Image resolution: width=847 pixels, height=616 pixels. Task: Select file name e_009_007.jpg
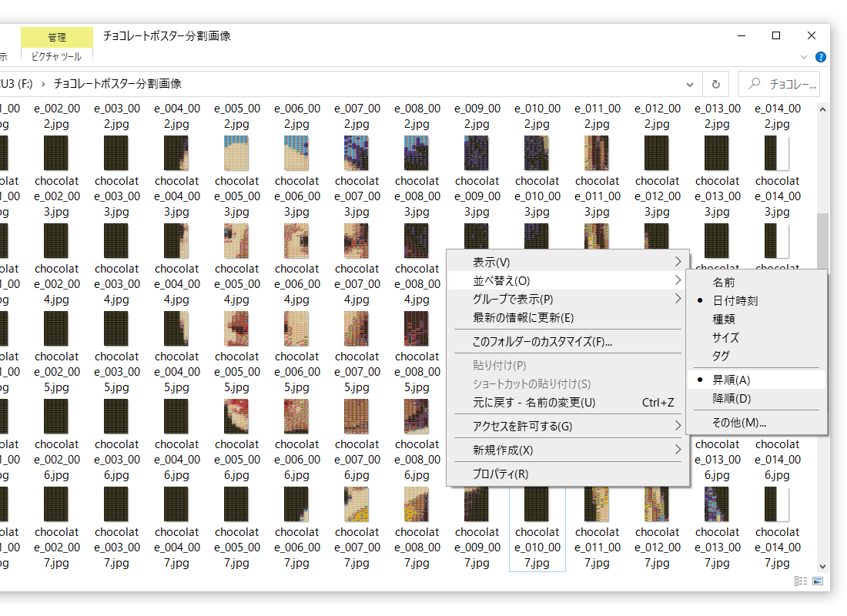click(x=477, y=547)
